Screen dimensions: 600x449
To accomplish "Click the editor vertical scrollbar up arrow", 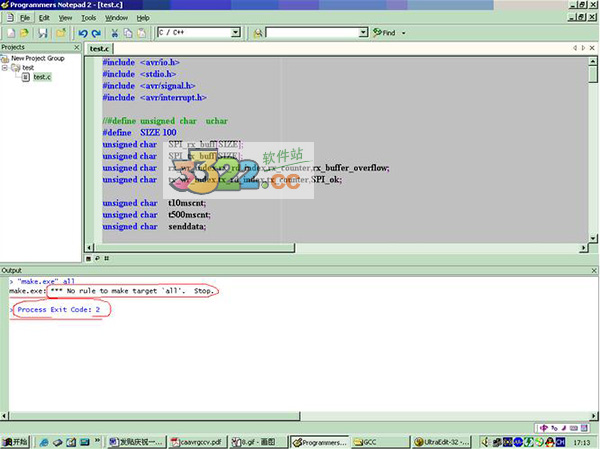I will 592,61.
